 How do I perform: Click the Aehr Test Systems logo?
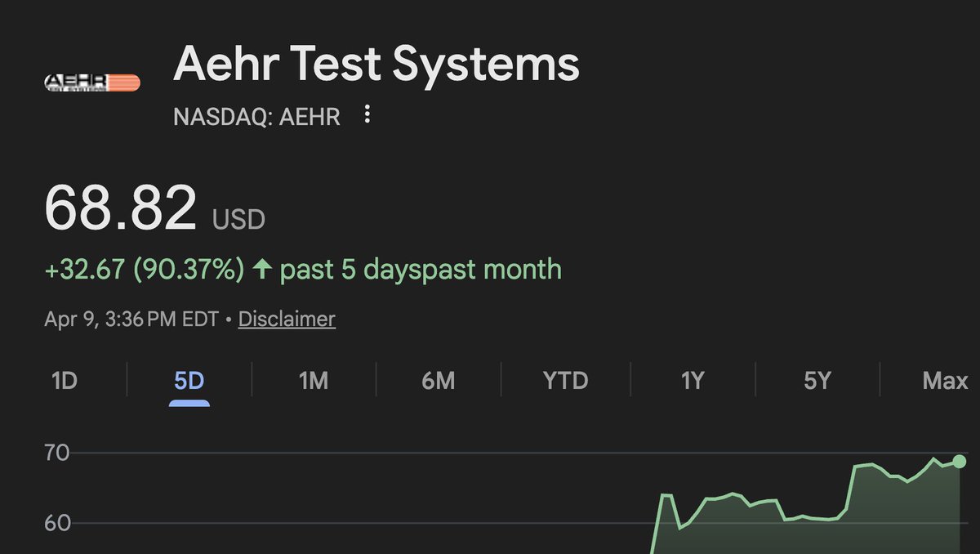coord(92,83)
